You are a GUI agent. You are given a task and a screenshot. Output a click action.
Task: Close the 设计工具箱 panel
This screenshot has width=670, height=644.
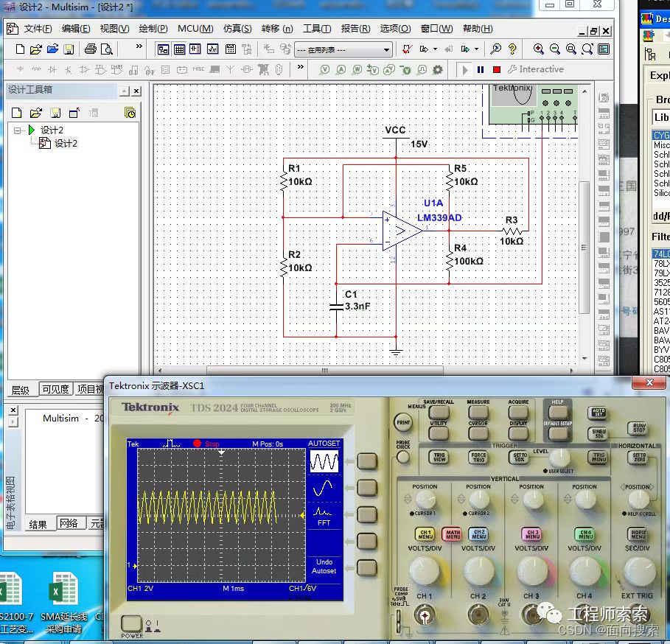136,91
